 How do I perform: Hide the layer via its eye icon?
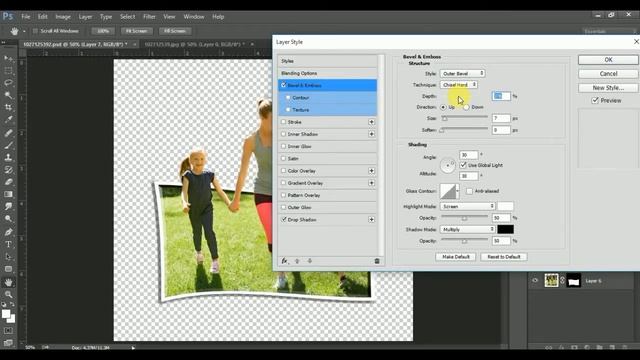point(535,280)
